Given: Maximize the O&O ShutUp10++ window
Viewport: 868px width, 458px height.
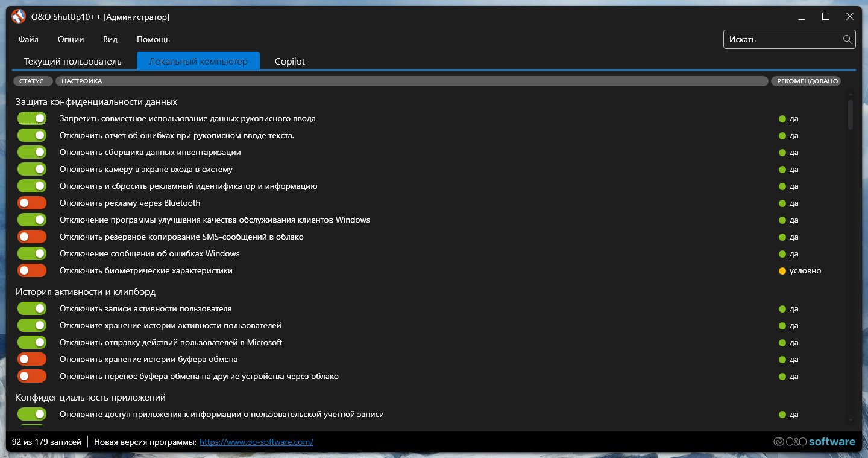Looking at the screenshot, I should pos(826,17).
